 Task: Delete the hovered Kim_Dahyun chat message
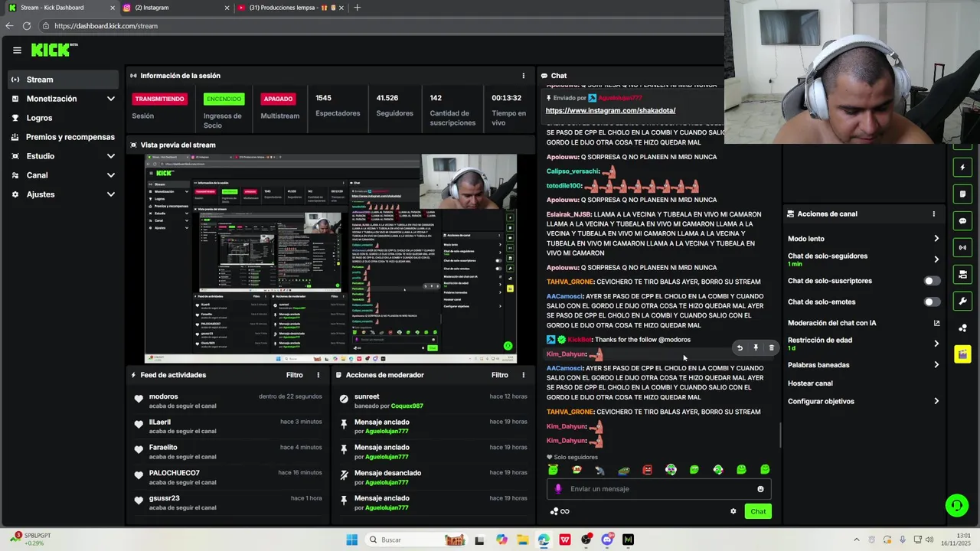pos(771,348)
